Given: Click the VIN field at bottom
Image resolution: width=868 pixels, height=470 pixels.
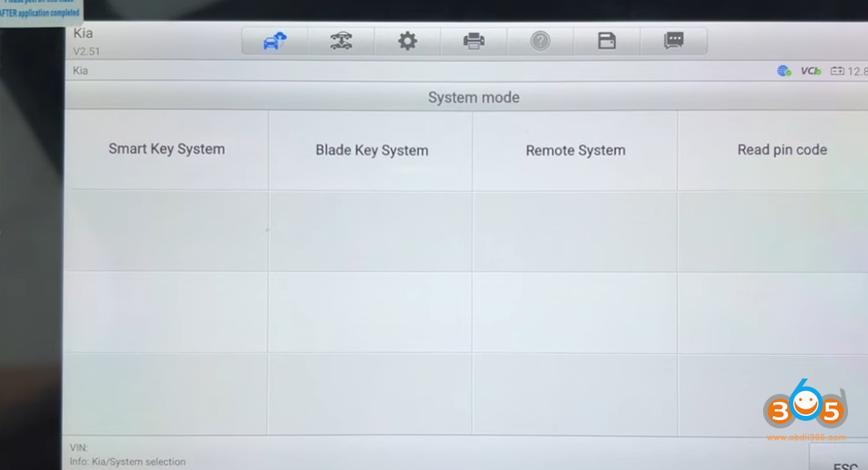Looking at the screenshot, I should click(x=79, y=448).
